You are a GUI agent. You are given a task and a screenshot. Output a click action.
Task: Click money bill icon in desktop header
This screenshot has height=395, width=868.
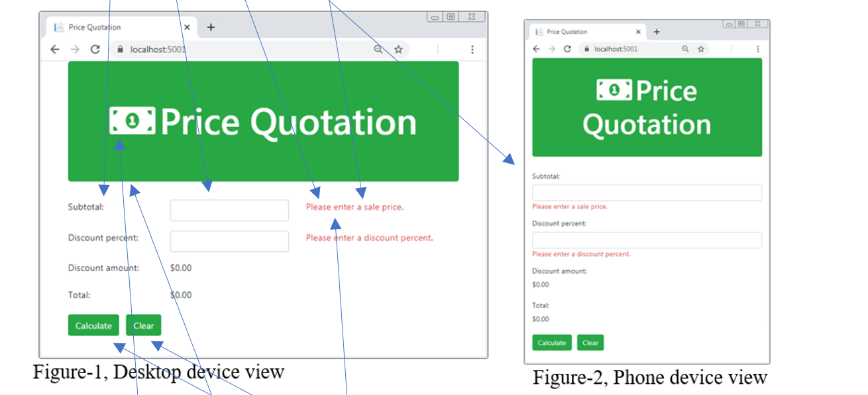[x=133, y=121]
